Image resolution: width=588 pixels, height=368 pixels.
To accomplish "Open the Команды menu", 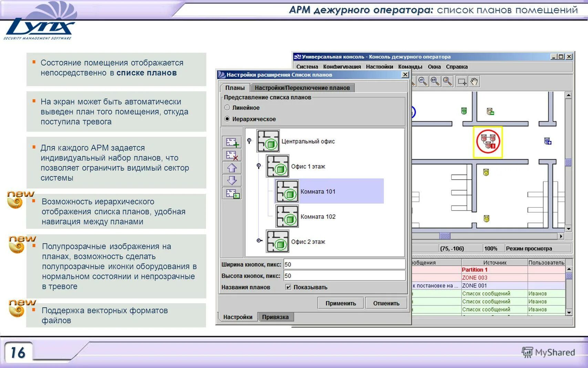I will [x=410, y=67].
